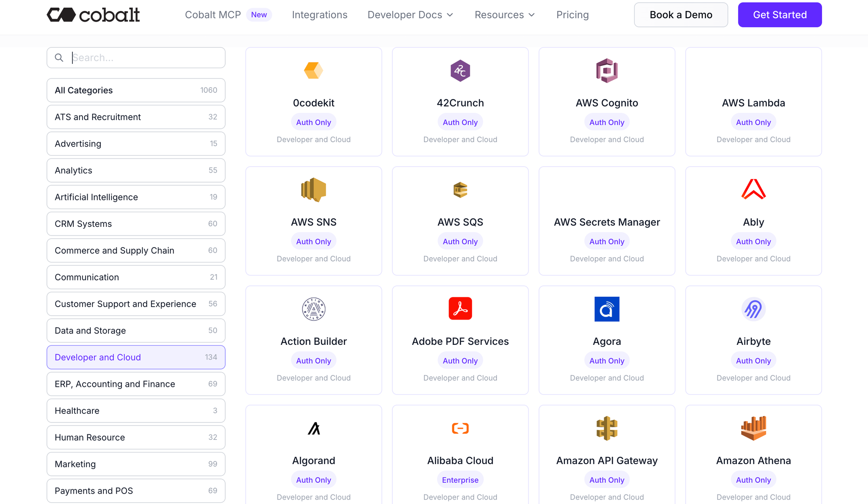The image size is (868, 504).
Task: Expand the Resources dropdown chevron
Action: pyautogui.click(x=532, y=15)
